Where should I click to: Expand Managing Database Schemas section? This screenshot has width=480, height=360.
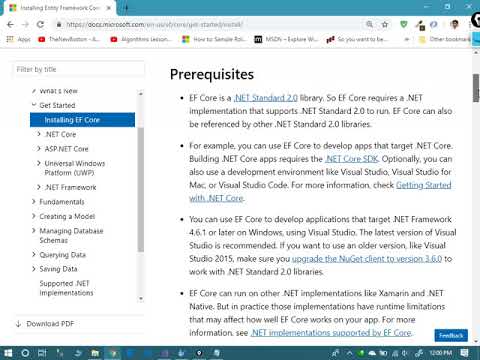34,231
